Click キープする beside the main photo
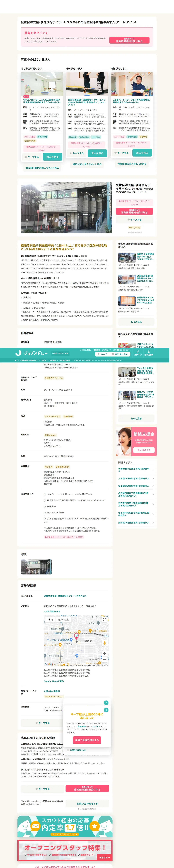174x868 pixels. (x=134, y=220)
